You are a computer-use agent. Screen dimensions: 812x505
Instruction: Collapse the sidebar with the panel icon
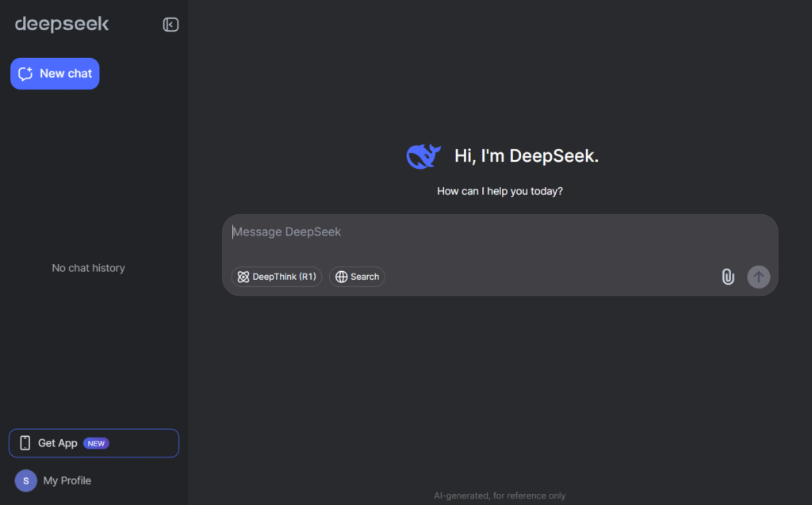(x=170, y=25)
